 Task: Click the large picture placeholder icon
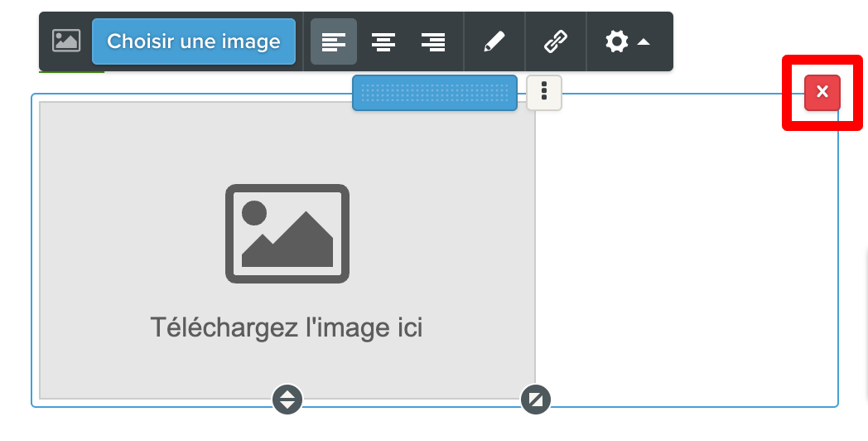coord(287,233)
